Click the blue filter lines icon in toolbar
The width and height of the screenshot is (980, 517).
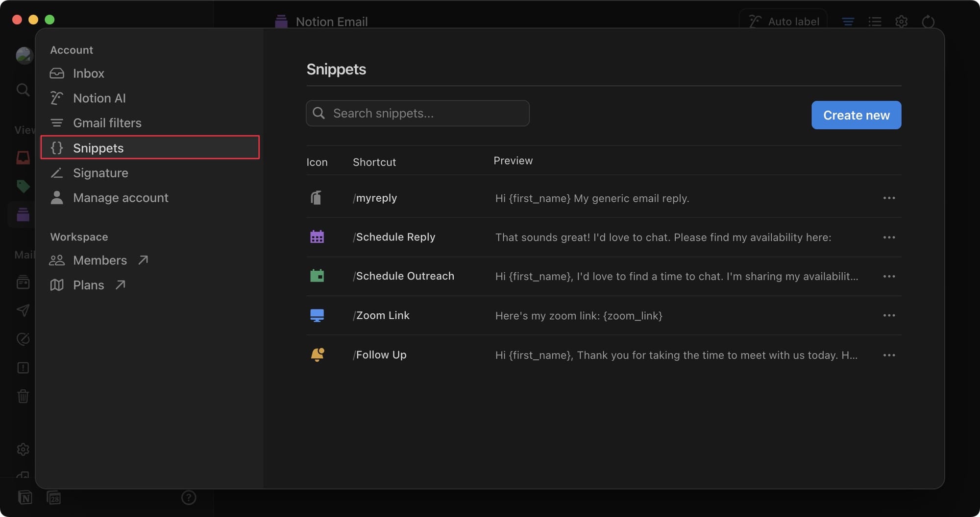click(848, 22)
